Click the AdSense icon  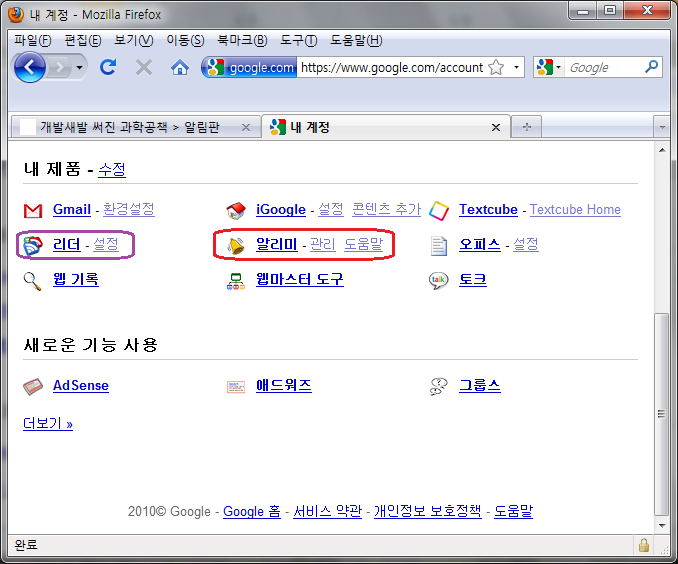click(33, 386)
